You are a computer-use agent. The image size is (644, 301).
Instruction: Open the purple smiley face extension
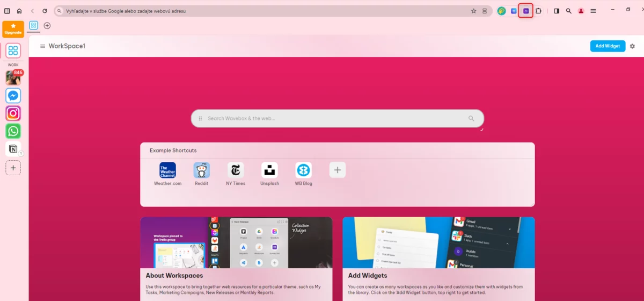coord(526,11)
